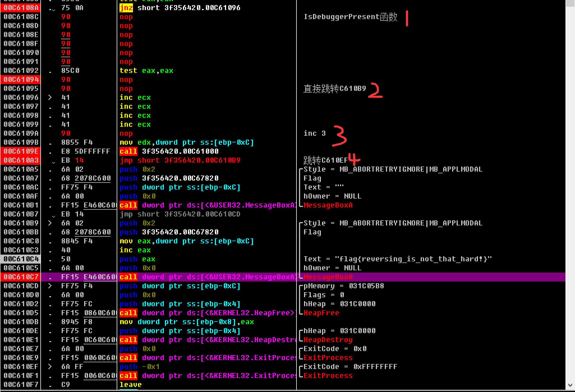
Task: Select the call 3f356420.00C61000 instruction
Action: click(169, 151)
